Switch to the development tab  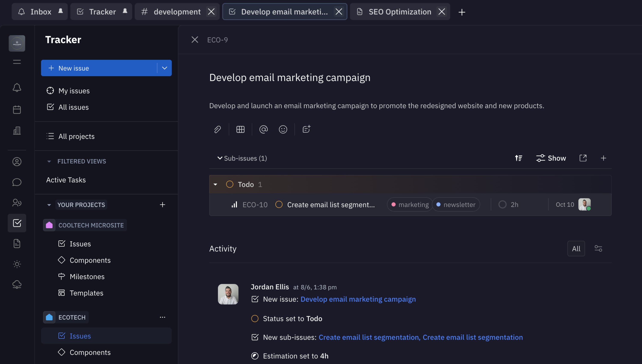[x=177, y=12]
